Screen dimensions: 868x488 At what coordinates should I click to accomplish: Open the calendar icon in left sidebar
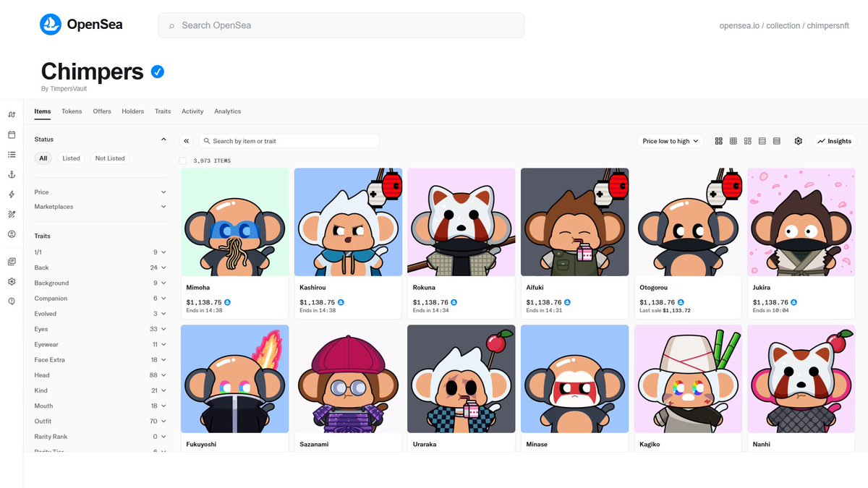(12, 134)
